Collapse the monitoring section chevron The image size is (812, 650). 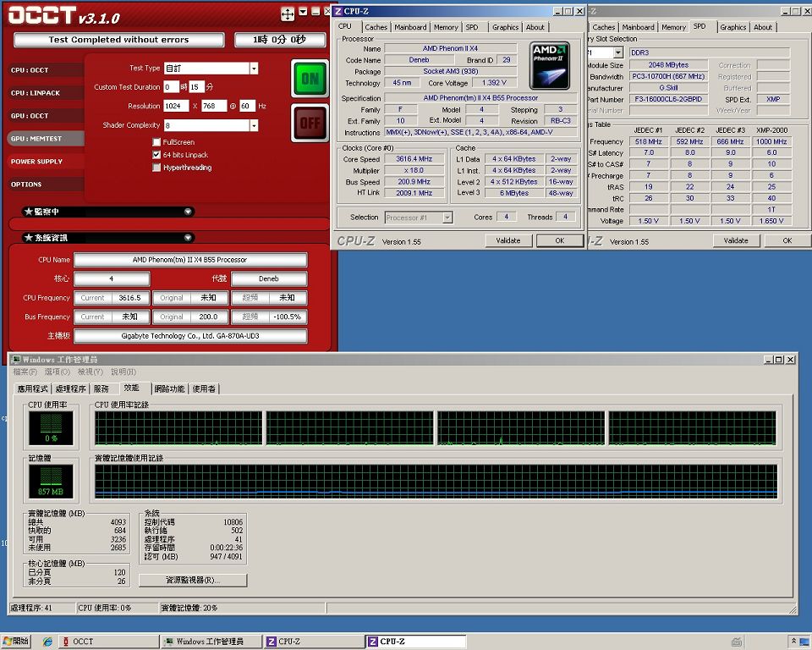[188, 212]
